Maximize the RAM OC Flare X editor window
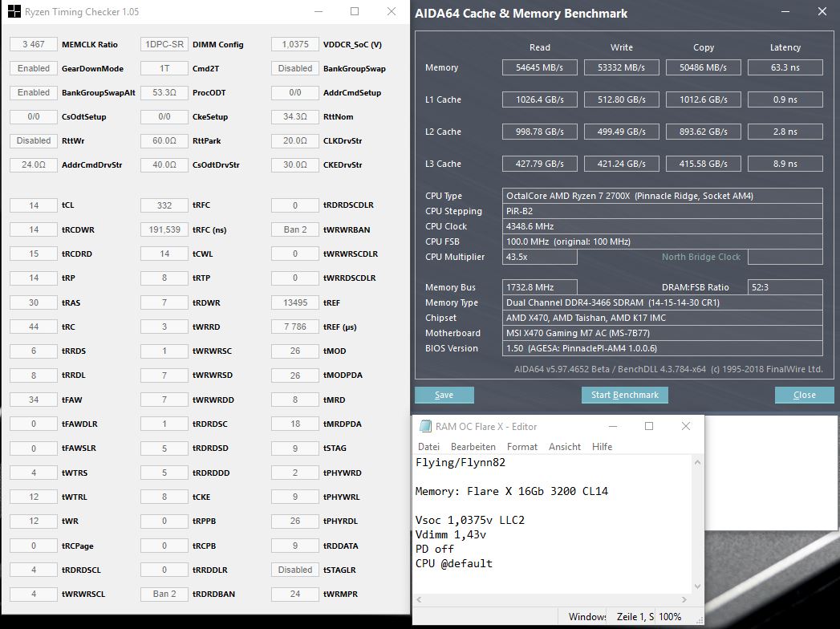This screenshot has width=840, height=629. point(649,426)
